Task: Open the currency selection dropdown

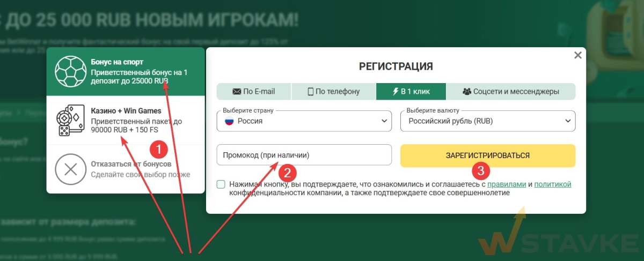Action: tap(488, 121)
